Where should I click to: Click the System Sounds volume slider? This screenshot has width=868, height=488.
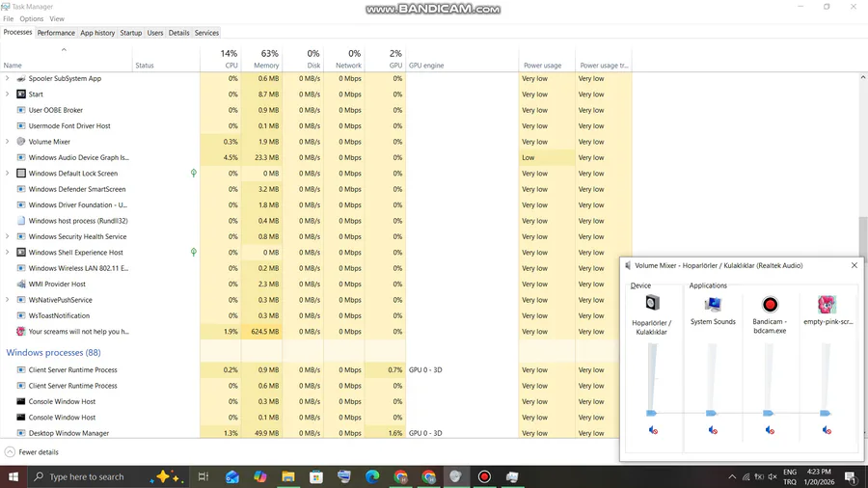[x=712, y=380]
